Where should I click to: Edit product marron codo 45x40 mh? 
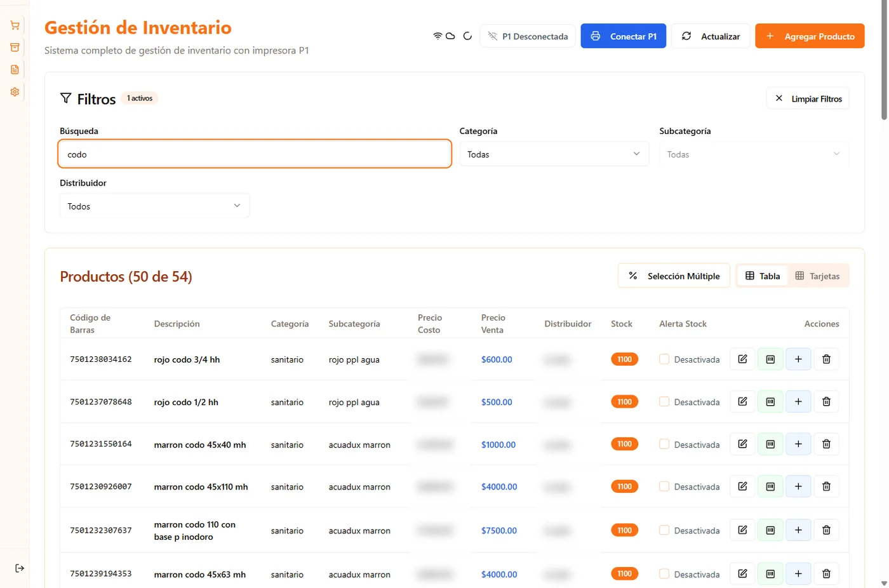pos(742,444)
